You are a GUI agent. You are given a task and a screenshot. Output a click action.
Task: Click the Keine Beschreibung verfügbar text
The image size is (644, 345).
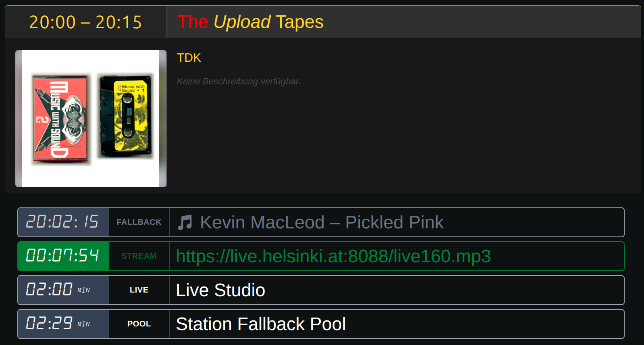pos(239,82)
